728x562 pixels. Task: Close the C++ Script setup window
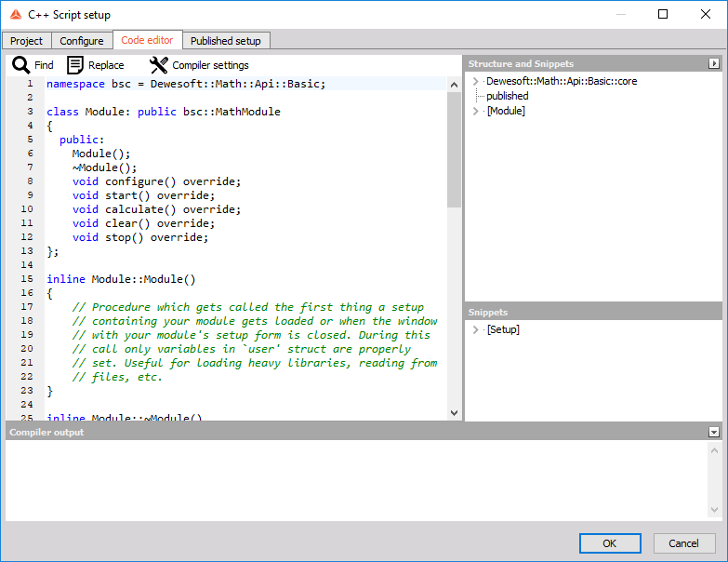pyautogui.click(x=706, y=14)
